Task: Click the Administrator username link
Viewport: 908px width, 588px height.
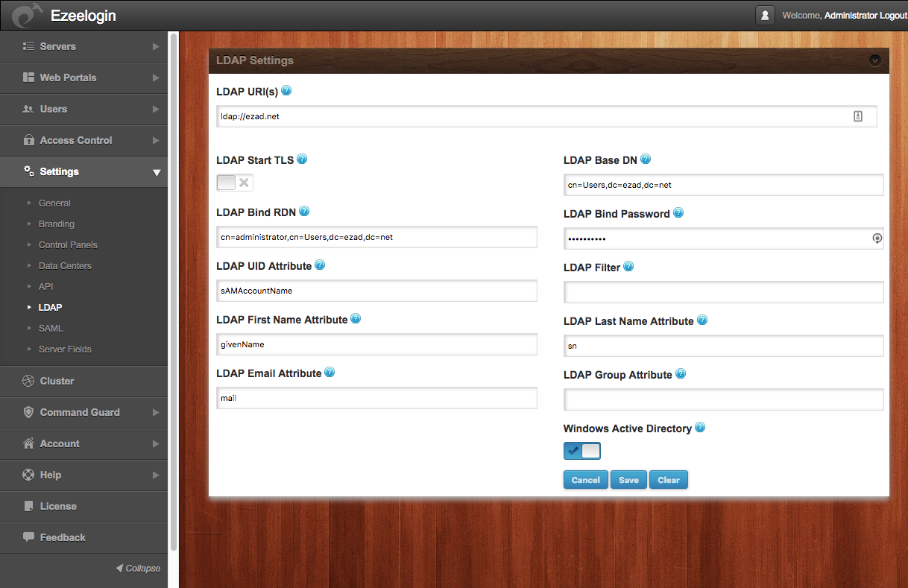Action: click(x=851, y=16)
